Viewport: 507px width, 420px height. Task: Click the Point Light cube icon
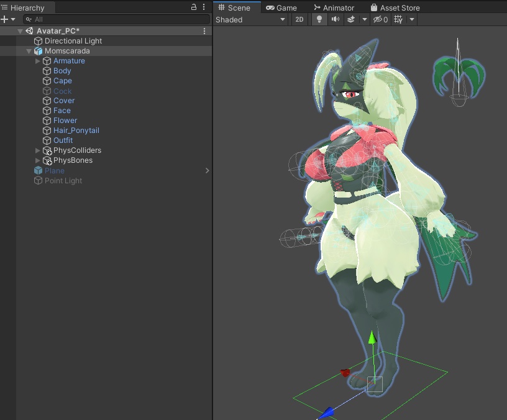click(x=38, y=181)
